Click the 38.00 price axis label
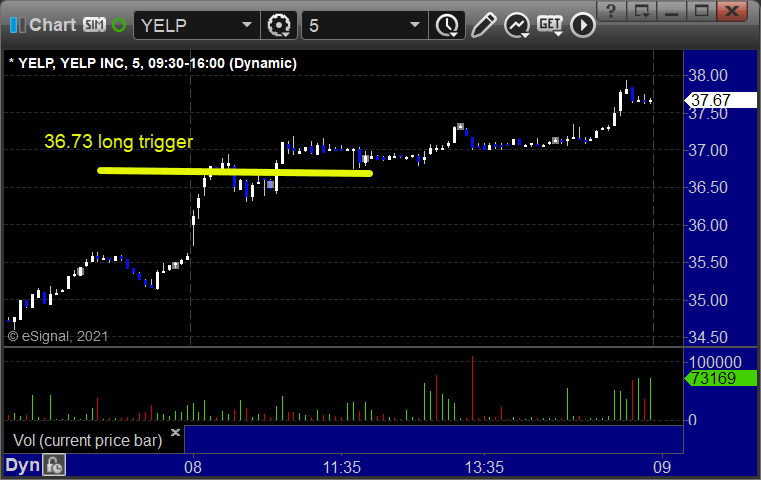Viewport: 761px width, 480px height. [708, 75]
